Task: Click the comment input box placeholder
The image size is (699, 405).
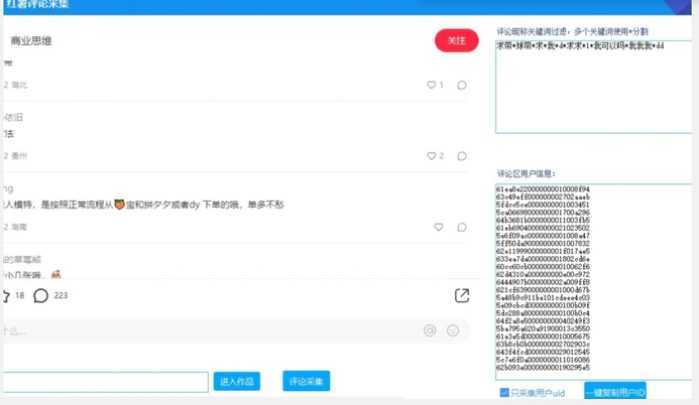Action: 210,331
